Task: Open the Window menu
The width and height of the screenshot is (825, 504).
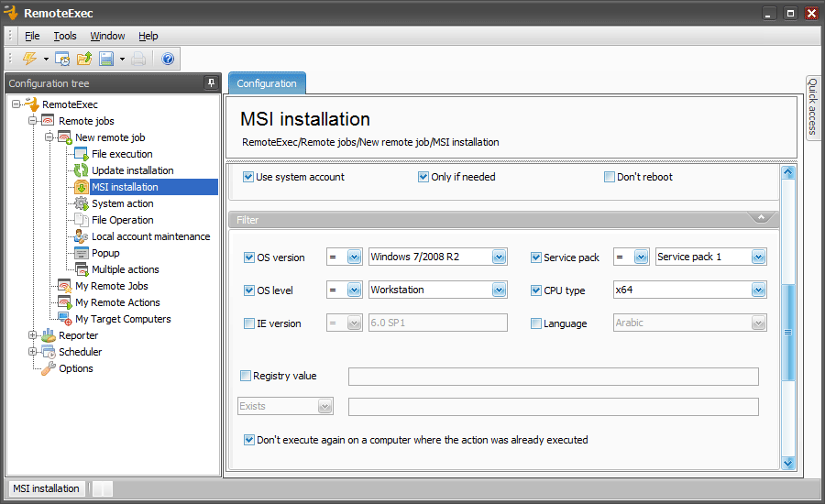Action: click(x=107, y=36)
